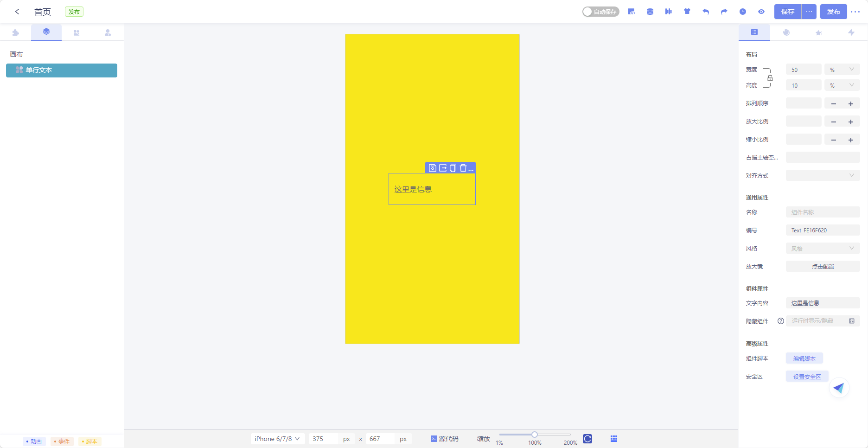Delete the selected component with trash icon
Image resolution: width=868 pixels, height=448 pixels.
pos(463,168)
